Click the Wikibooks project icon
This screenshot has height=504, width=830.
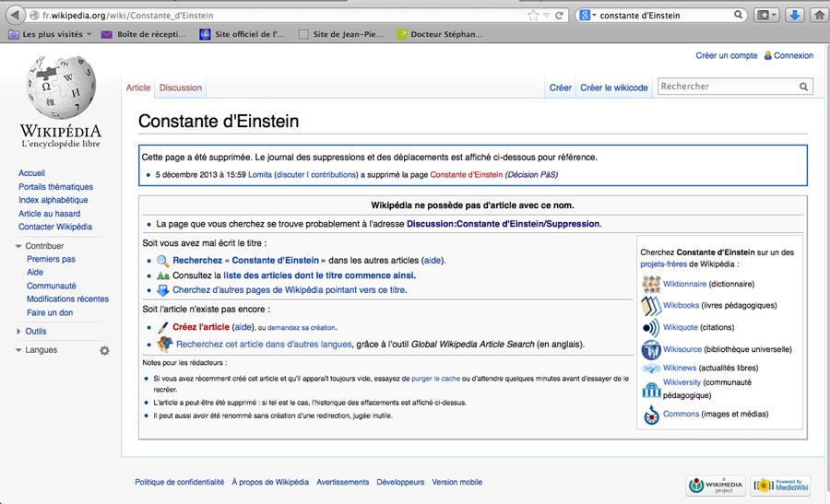[651, 306]
